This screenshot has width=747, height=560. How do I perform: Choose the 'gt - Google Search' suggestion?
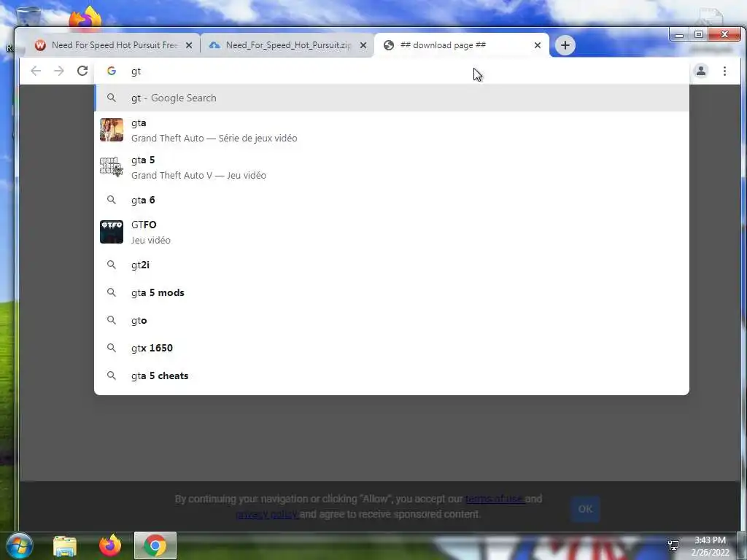click(x=392, y=98)
